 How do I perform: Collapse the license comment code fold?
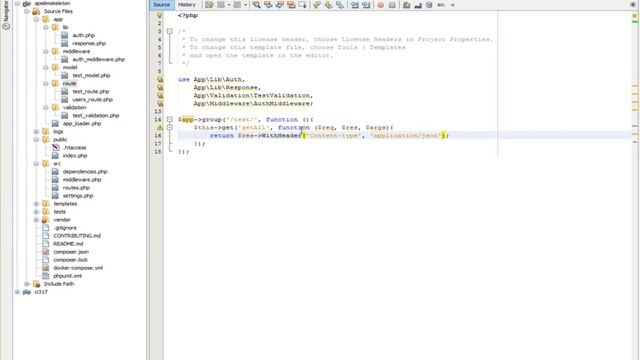pos(170,31)
